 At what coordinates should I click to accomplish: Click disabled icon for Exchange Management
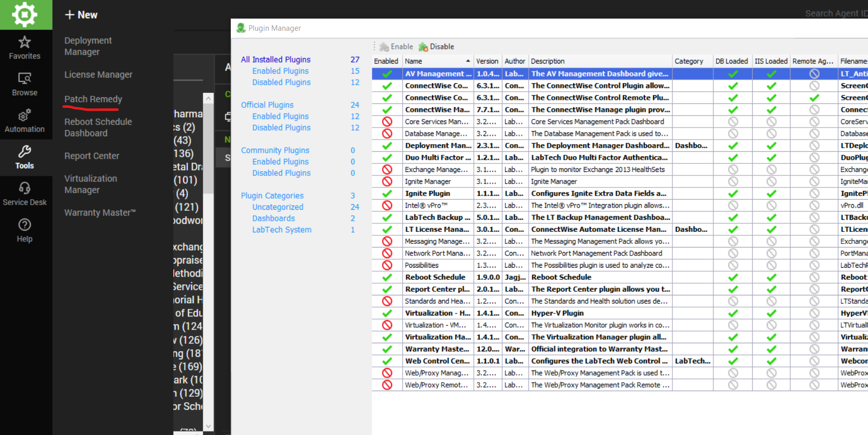pos(387,169)
